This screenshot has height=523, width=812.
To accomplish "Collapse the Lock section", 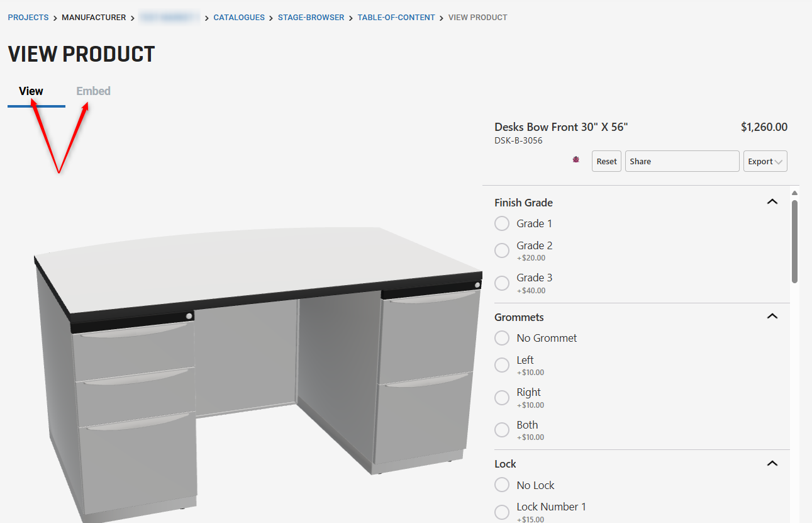I will [x=772, y=463].
